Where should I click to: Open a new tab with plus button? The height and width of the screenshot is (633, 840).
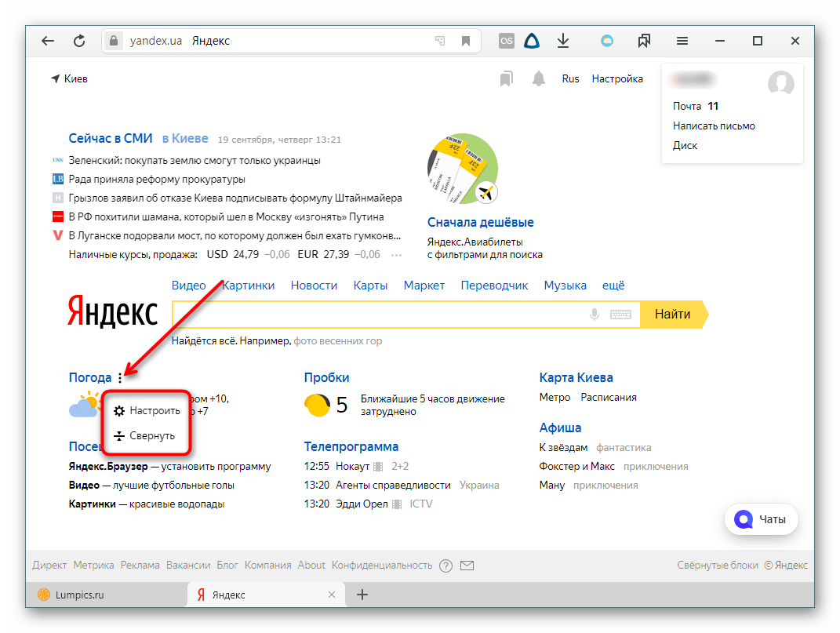362,595
